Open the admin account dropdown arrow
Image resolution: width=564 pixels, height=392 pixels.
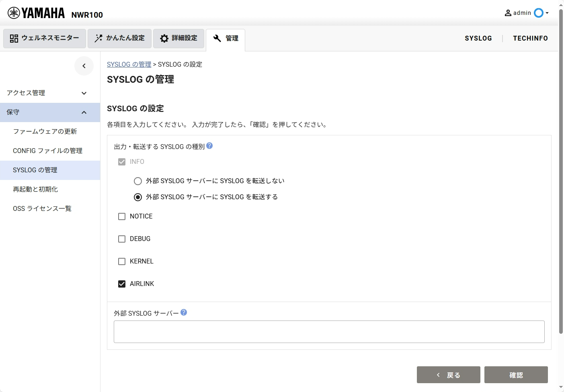point(547,13)
